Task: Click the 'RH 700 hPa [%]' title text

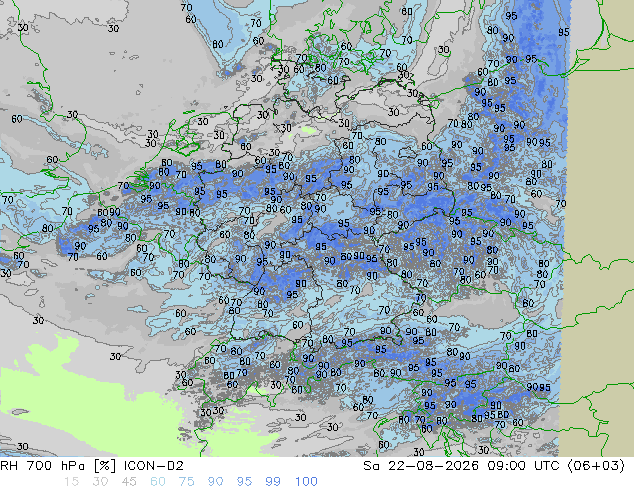Action: (x=58, y=466)
